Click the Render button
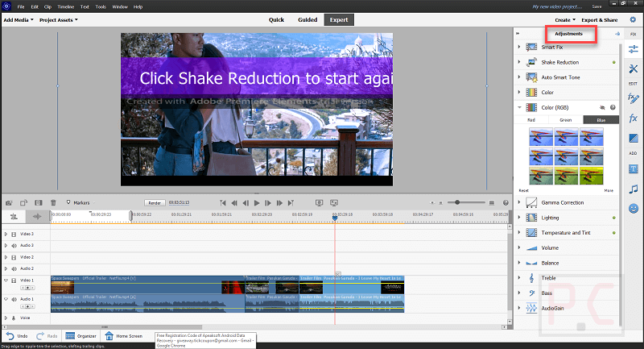This screenshot has width=644, height=349. [155, 202]
